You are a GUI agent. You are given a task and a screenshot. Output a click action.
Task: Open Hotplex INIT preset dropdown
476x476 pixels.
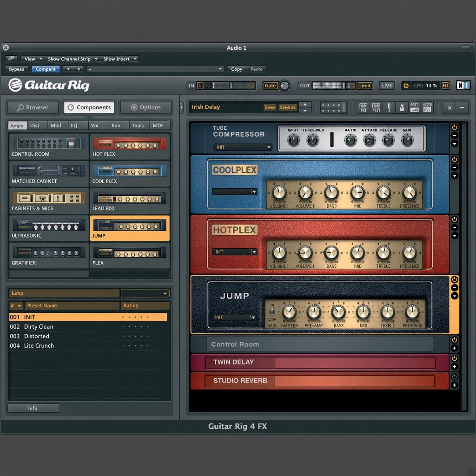235,252
